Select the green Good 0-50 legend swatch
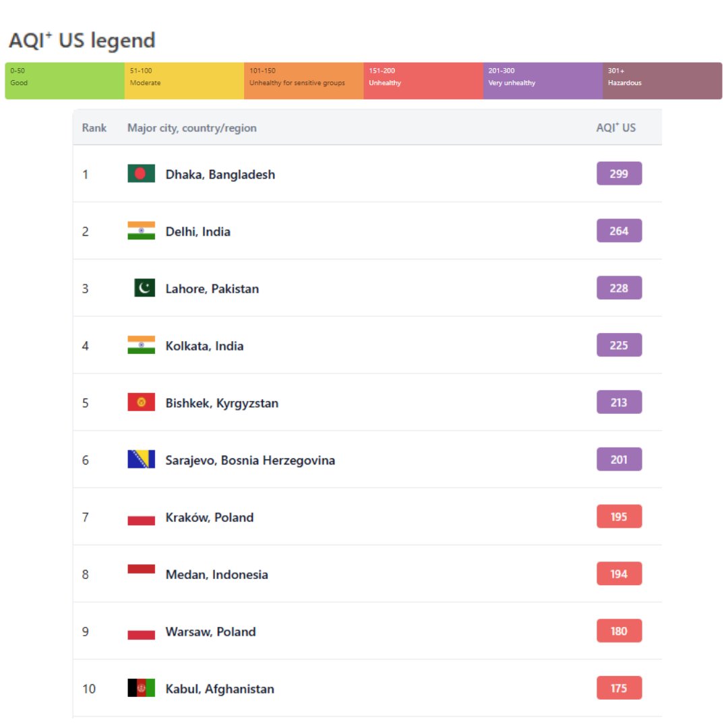728x728 pixels. [x=65, y=81]
